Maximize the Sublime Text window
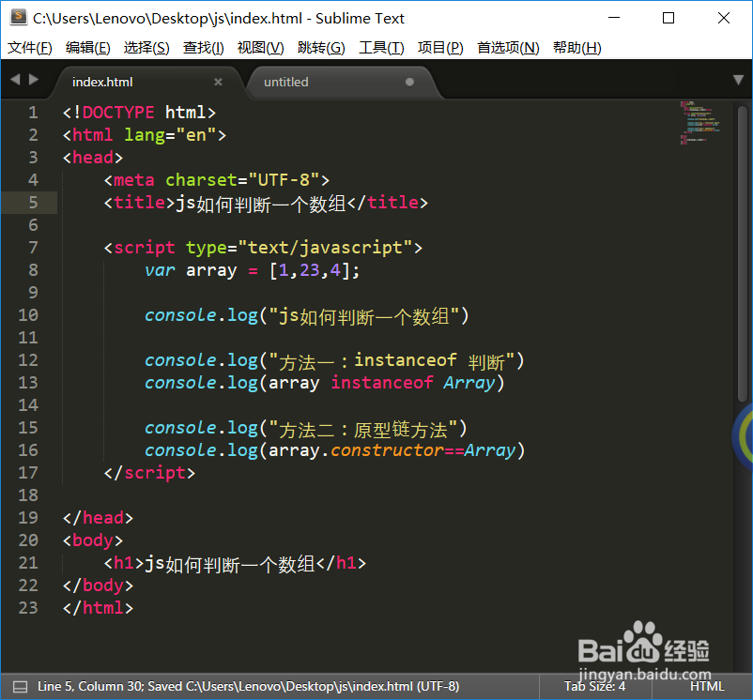The height and width of the screenshot is (700, 753). pyautogui.click(x=668, y=18)
